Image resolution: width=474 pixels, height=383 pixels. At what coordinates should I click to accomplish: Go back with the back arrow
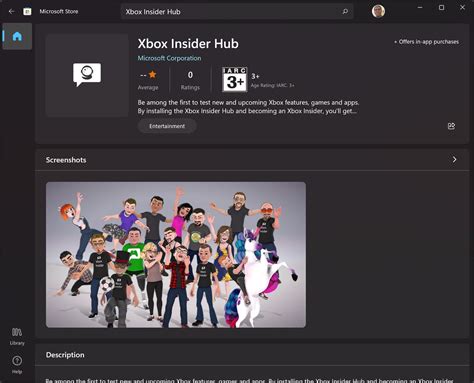11,11
